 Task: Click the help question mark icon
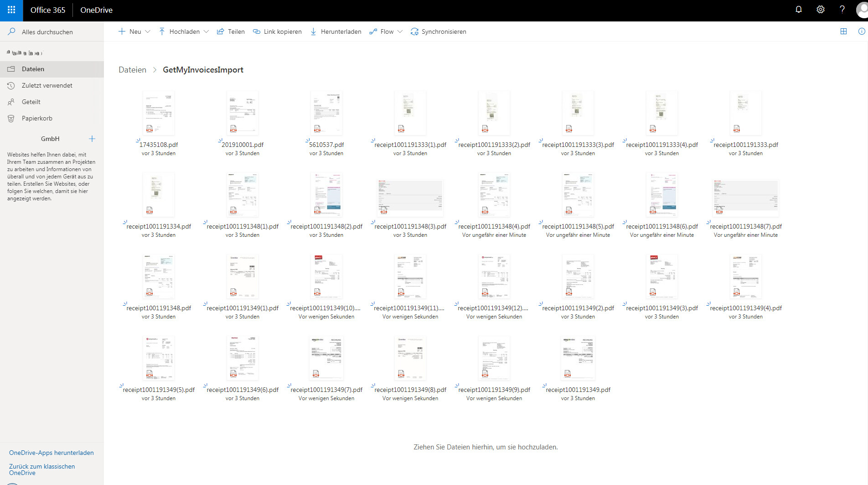(x=842, y=10)
